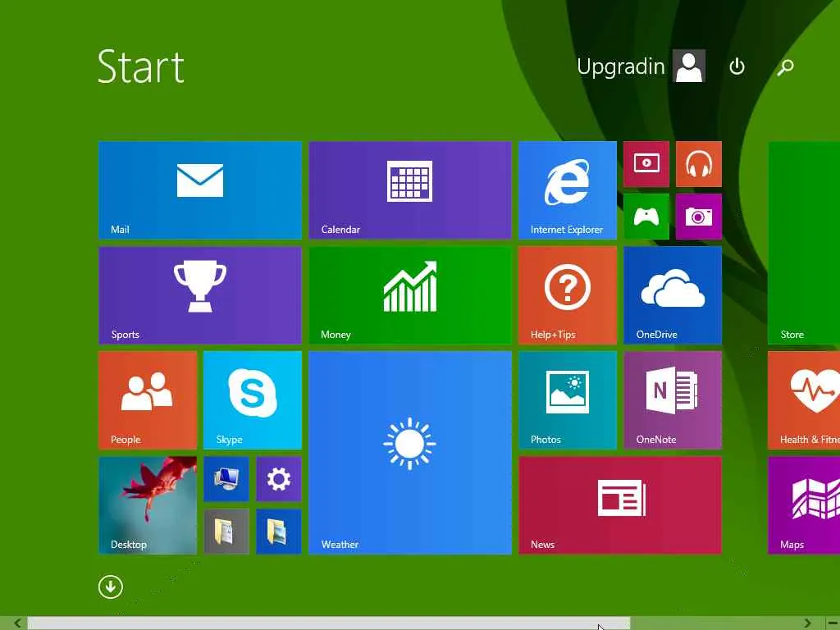Click the power options button
This screenshot has width=840, height=630.
point(737,66)
